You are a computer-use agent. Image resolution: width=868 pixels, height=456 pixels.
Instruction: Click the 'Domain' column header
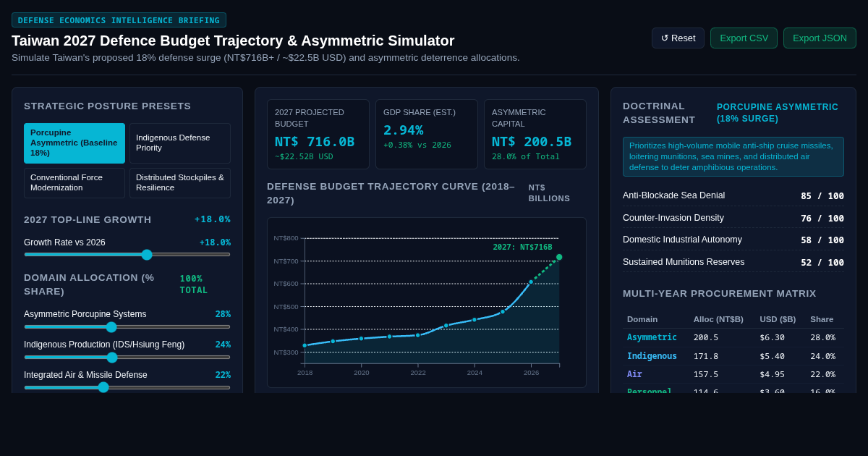[x=642, y=319]
